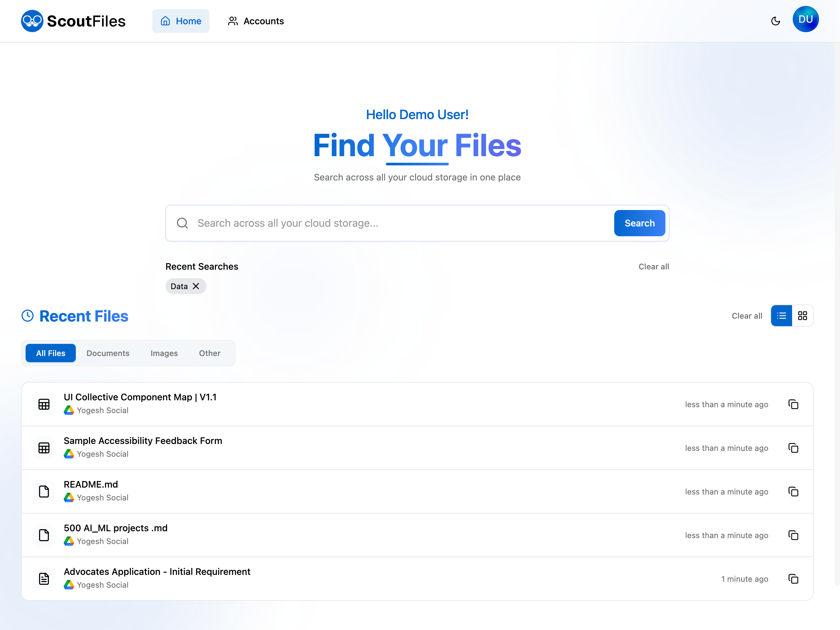
Task: Go to the Home tab
Action: point(181,21)
